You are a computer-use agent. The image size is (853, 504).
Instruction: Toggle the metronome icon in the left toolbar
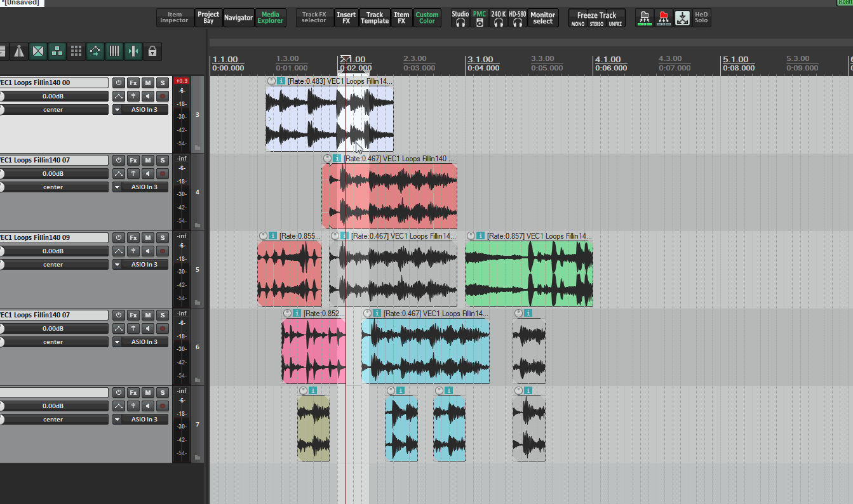point(19,51)
